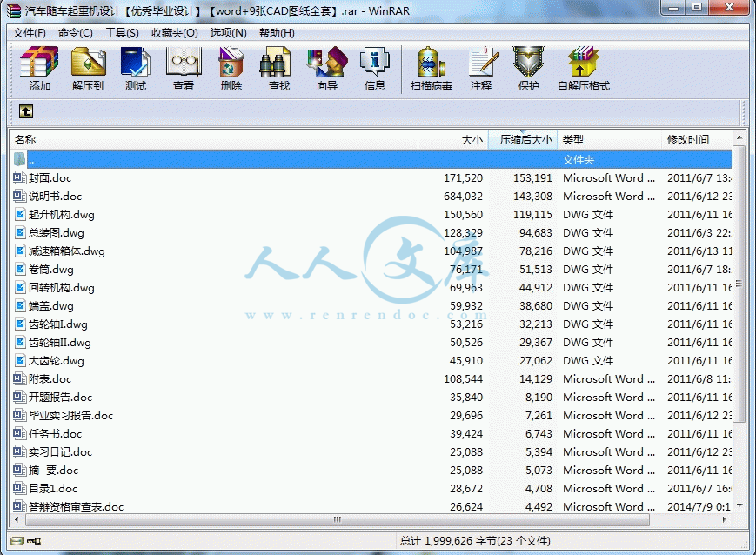
Task: Sort by 类型 column header
Action: (x=609, y=140)
